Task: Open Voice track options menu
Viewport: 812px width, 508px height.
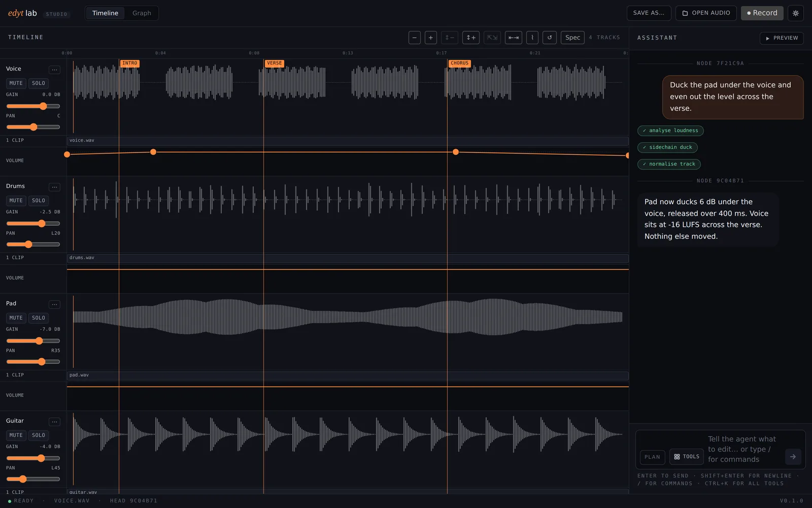Action: 54,70
